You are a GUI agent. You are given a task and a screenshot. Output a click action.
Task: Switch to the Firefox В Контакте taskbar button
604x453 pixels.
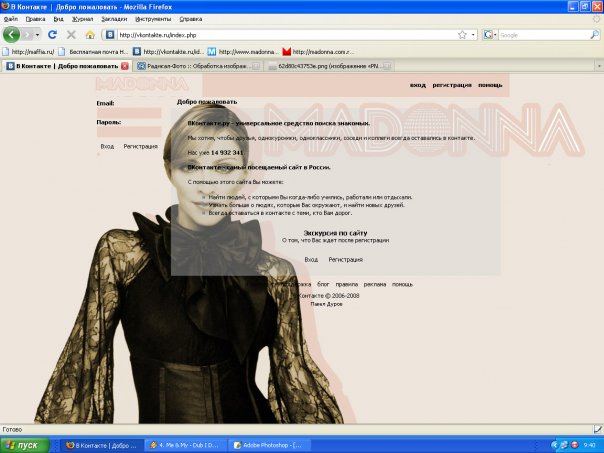coord(102,445)
